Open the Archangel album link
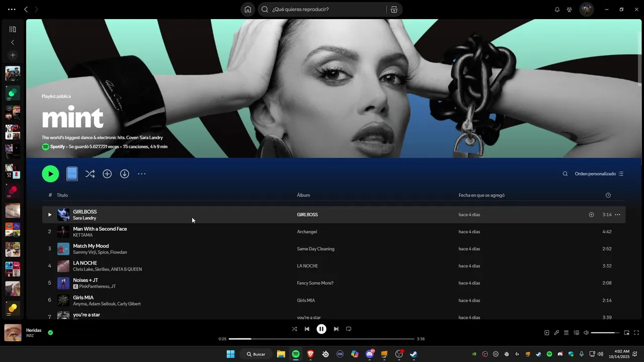This screenshot has height=362, width=644. click(x=307, y=232)
